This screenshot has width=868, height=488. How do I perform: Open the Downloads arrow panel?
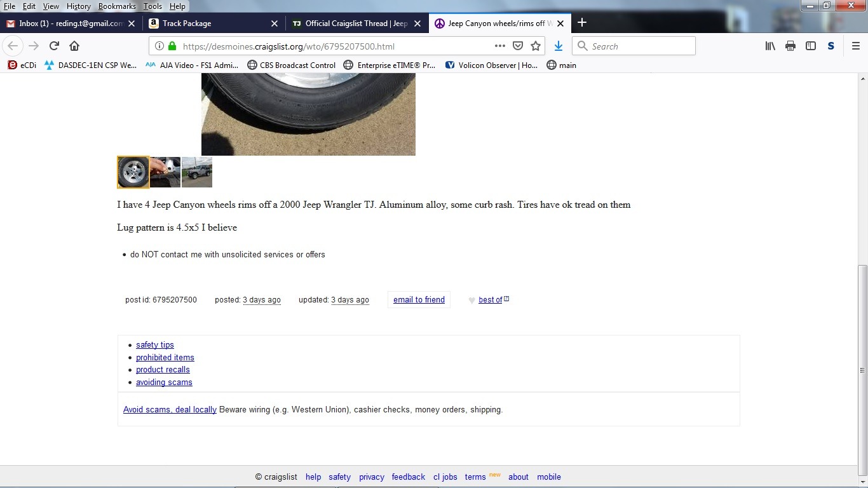(558, 46)
